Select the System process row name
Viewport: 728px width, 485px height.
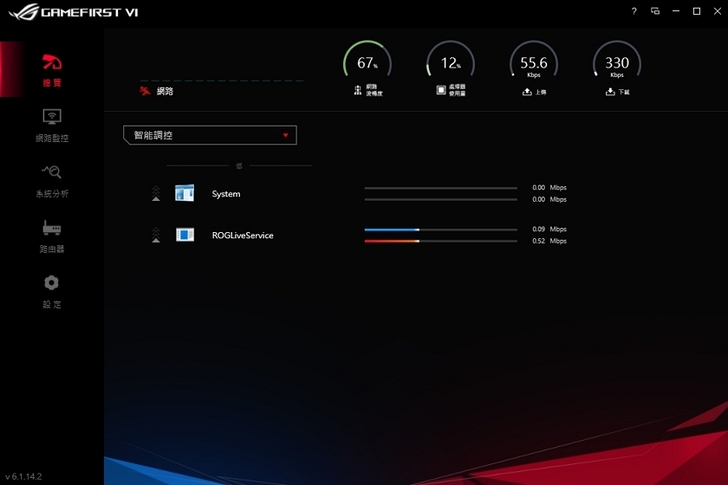[x=226, y=194]
